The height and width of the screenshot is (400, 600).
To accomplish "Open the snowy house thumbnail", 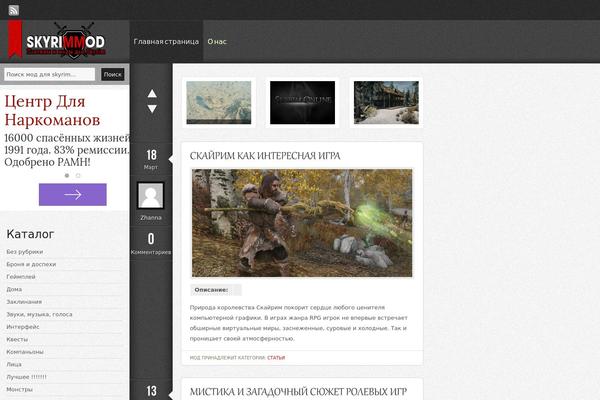I will click(x=386, y=102).
